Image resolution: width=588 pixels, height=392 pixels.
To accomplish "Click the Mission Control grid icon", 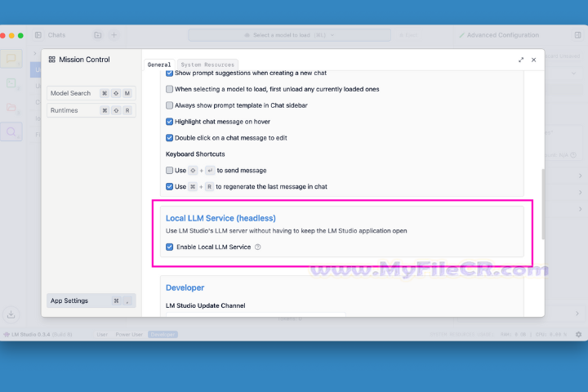I will coord(52,60).
